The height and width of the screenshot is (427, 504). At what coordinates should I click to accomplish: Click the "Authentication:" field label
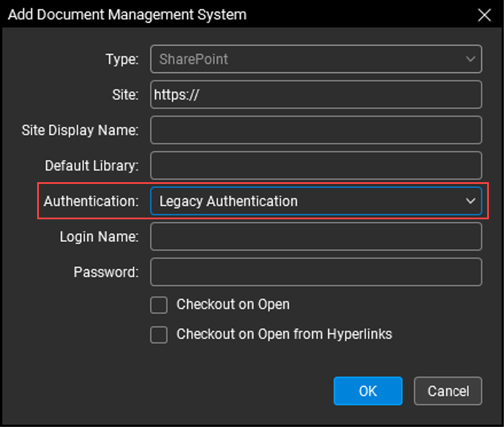click(91, 202)
